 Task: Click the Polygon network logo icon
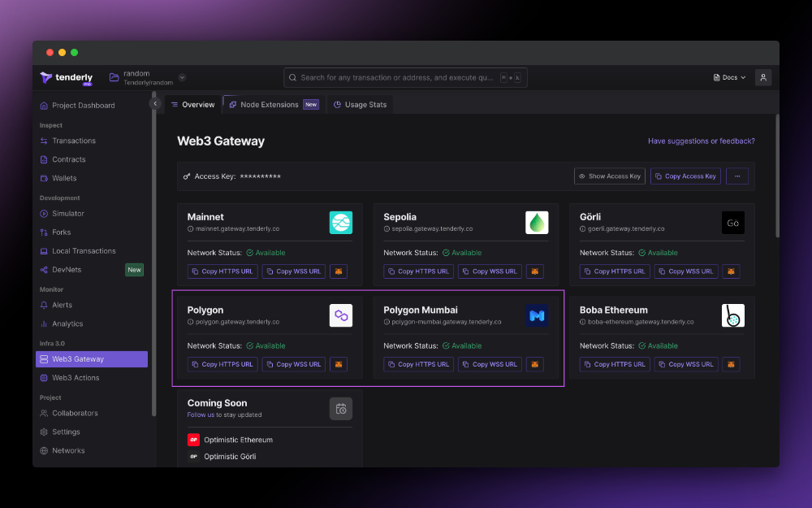pyautogui.click(x=340, y=315)
